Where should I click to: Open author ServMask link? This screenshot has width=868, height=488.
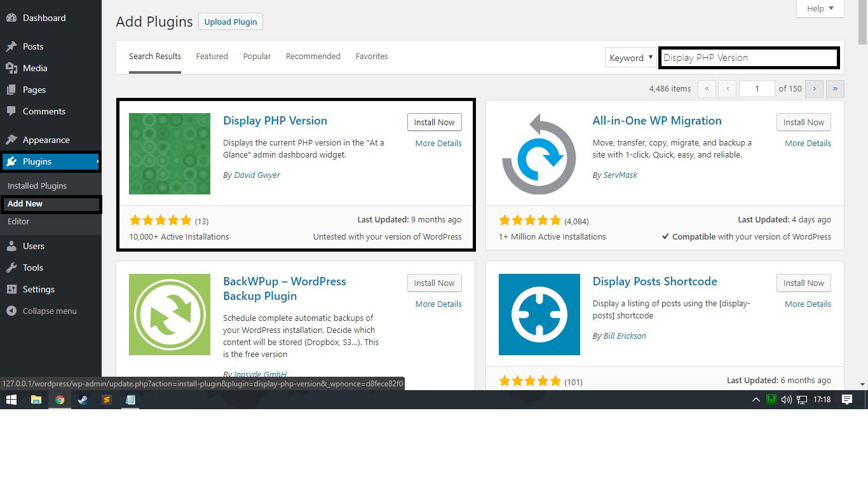[x=620, y=175]
